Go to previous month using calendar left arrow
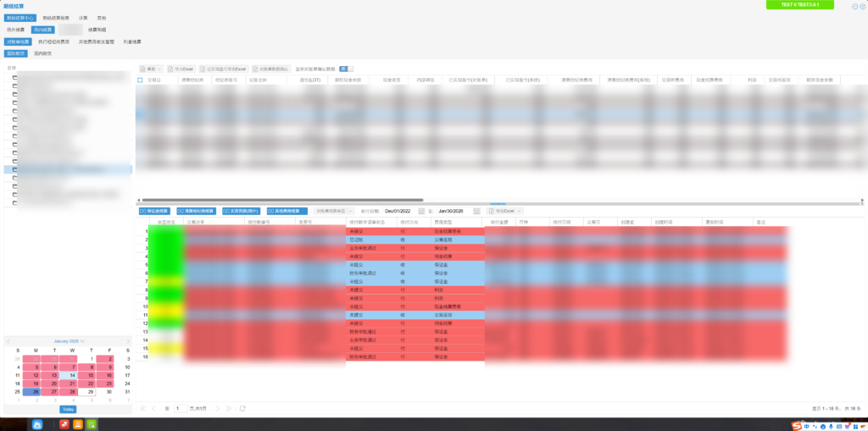The height and width of the screenshot is (431, 868). [x=8, y=341]
